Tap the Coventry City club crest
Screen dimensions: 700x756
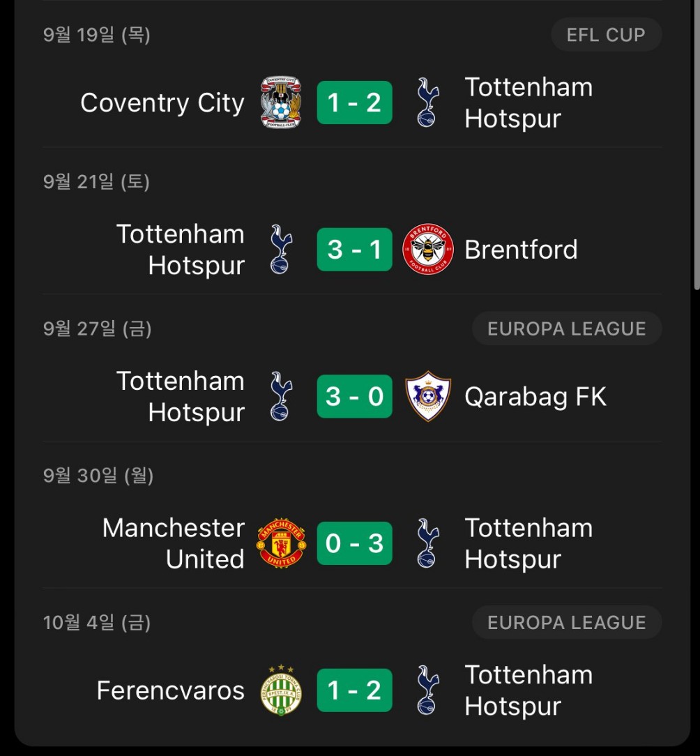click(281, 103)
